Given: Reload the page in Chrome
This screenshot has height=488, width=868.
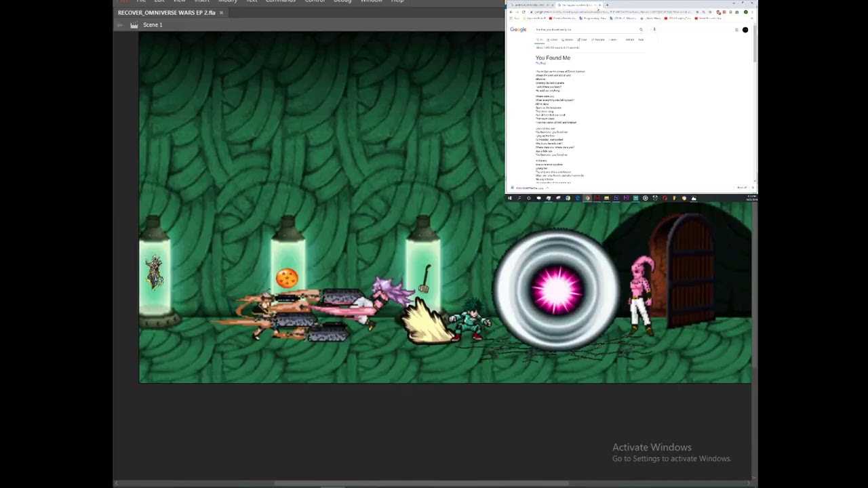Looking at the screenshot, I should point(524,12).
